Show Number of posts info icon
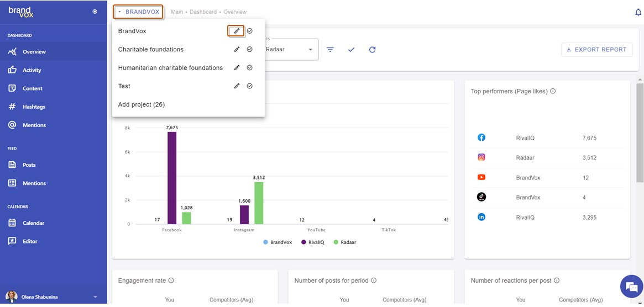The height and width of the screenshot is (307, 644). coord(374,280)
